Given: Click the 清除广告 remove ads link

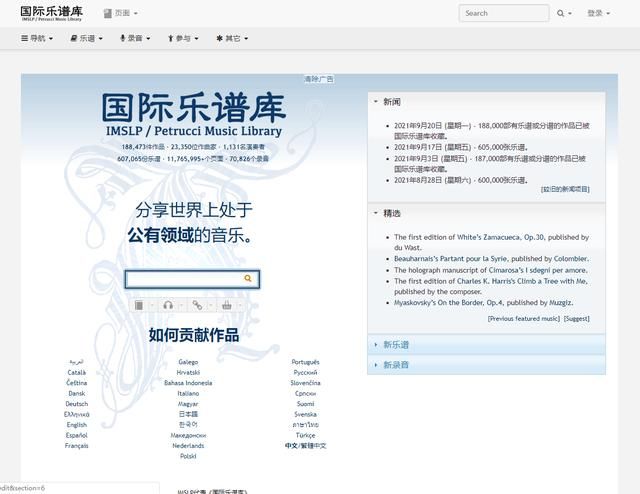Looking at the screenshot, I should coord(319,79).
